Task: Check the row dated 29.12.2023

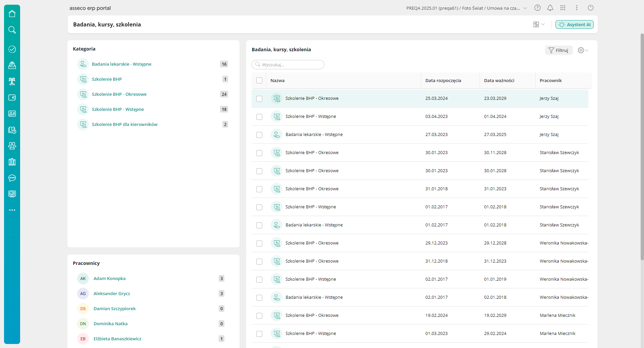Action: pyautogui.click(x=259, y=243)
